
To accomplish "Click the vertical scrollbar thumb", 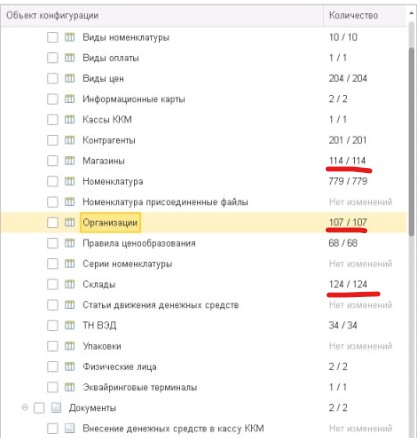I will [x=411, y=142].
